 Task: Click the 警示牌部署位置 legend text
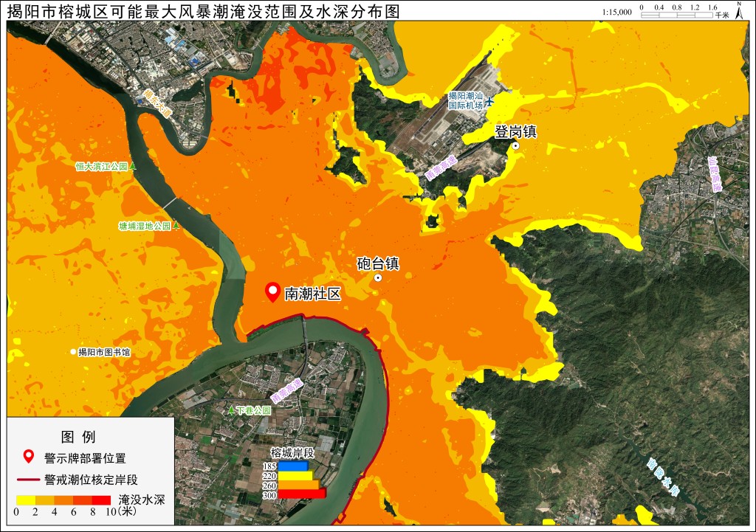click(85, 457)
